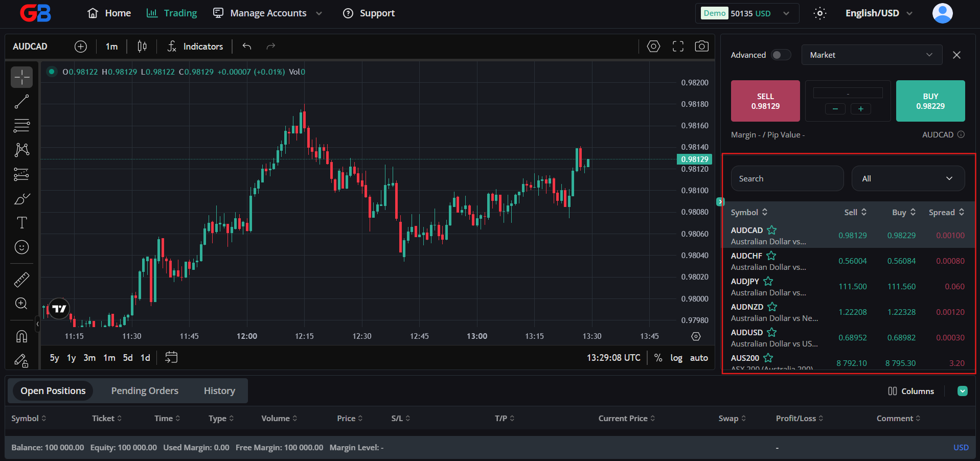Viewport: 980px width, 461px height.
Task: Toggle log scale mode
Action: [x=676, y=358]
